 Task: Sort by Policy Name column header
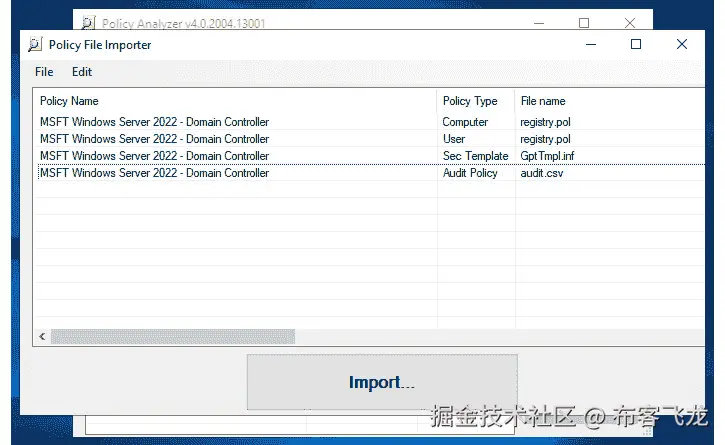coord(69,101)
